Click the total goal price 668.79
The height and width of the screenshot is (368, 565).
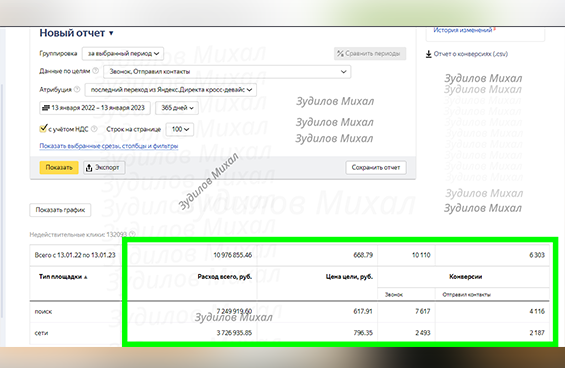coord(363,255)
